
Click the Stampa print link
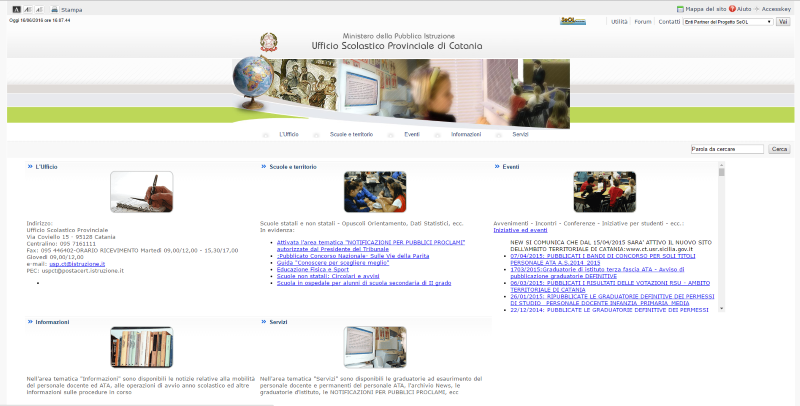tap(71, 10)
